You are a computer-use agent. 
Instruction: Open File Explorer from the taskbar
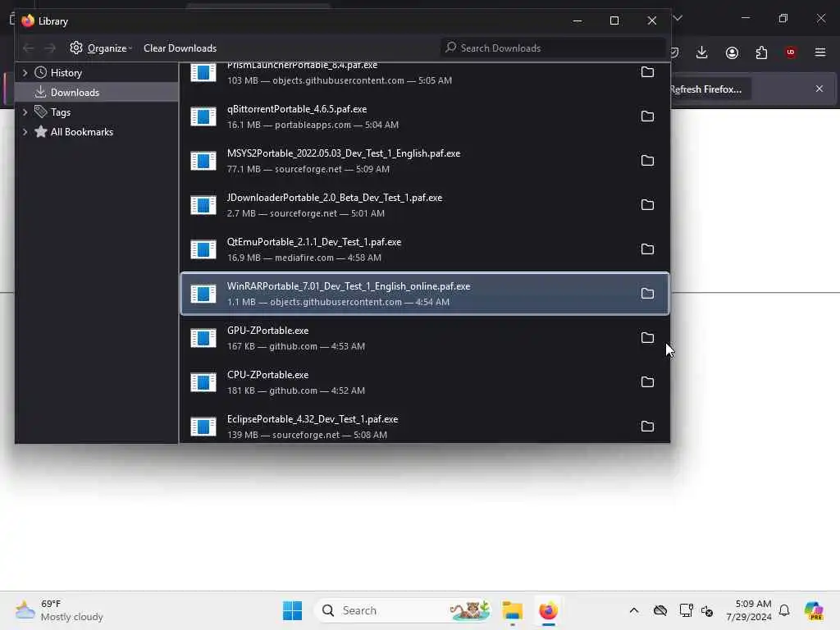tap(512, 610)
